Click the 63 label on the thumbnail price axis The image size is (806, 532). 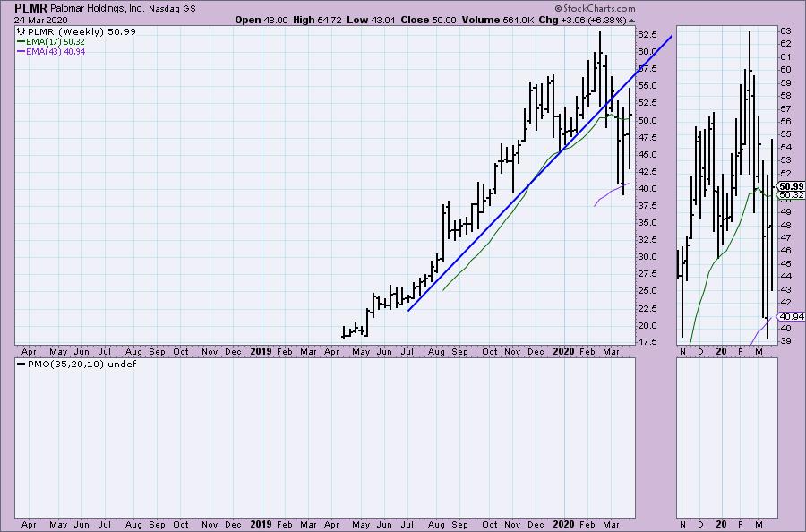[785, 30]
